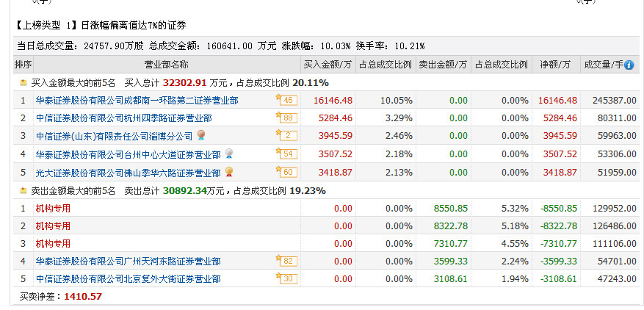The height and width of the screenshot is (310, 644).
Task: Click the star badge showing 54
Action: 286,154
